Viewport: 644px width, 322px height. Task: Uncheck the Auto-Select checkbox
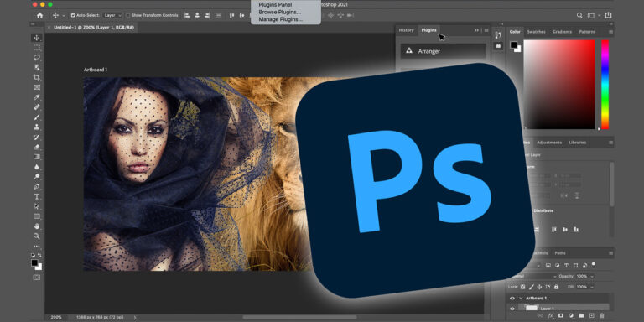point(73,15)
